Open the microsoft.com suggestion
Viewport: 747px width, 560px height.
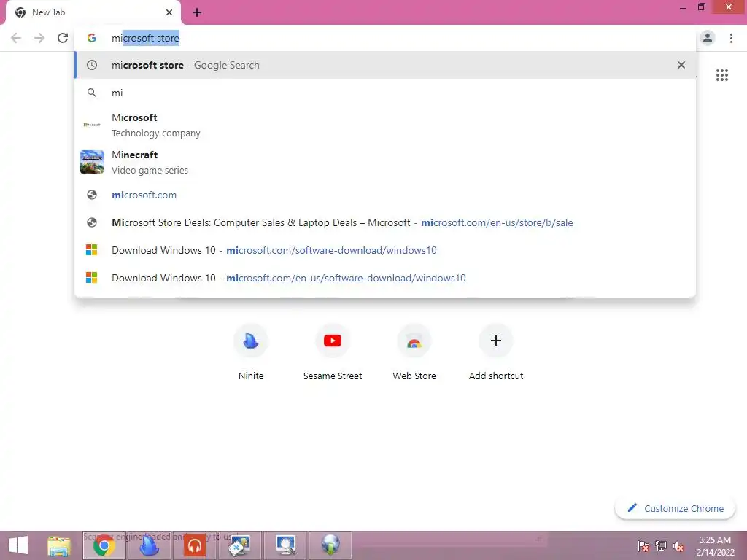click(x=385, y=195)
